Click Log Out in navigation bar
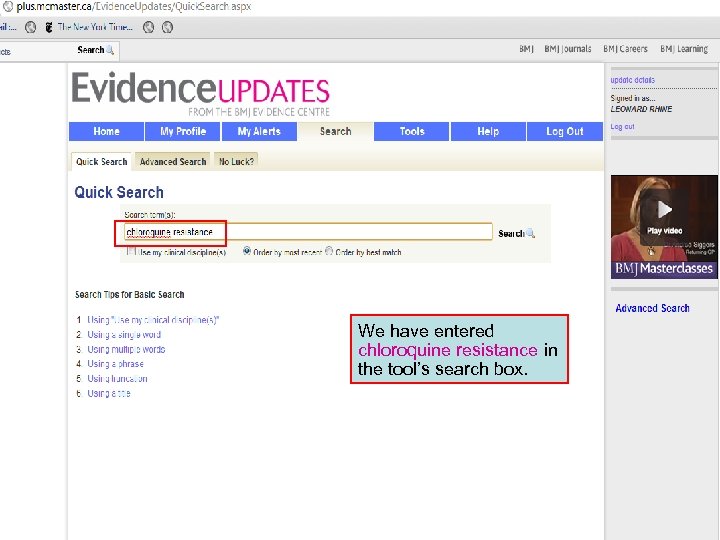The height and width of the screenshot is (540, 720). pyautogui.click(x=565, y=131)
